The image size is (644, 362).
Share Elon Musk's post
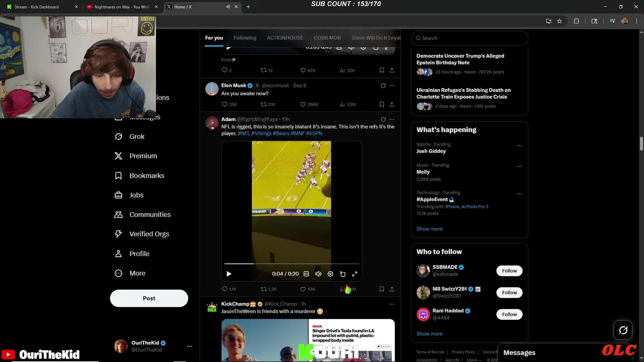tap(392, 105)
